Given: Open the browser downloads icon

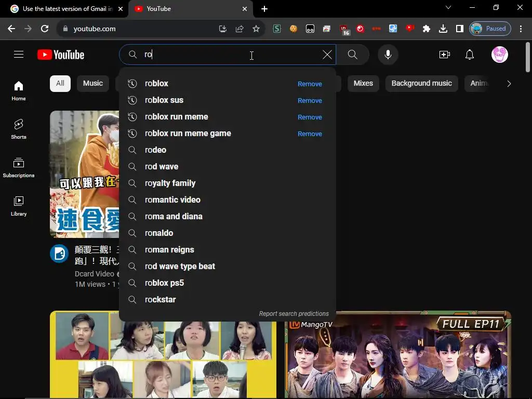Looking at the screenshot, I should tap(443, 29).
